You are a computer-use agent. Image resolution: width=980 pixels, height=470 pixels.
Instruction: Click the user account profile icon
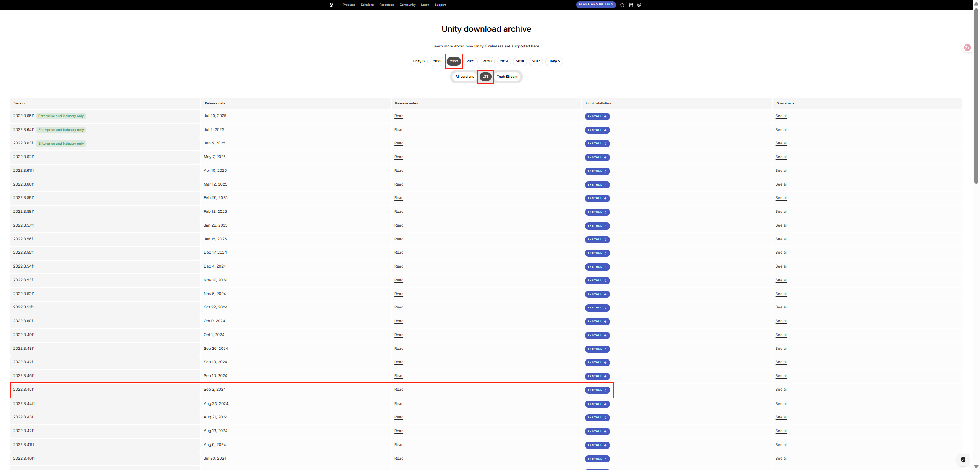tap(639, 5)
